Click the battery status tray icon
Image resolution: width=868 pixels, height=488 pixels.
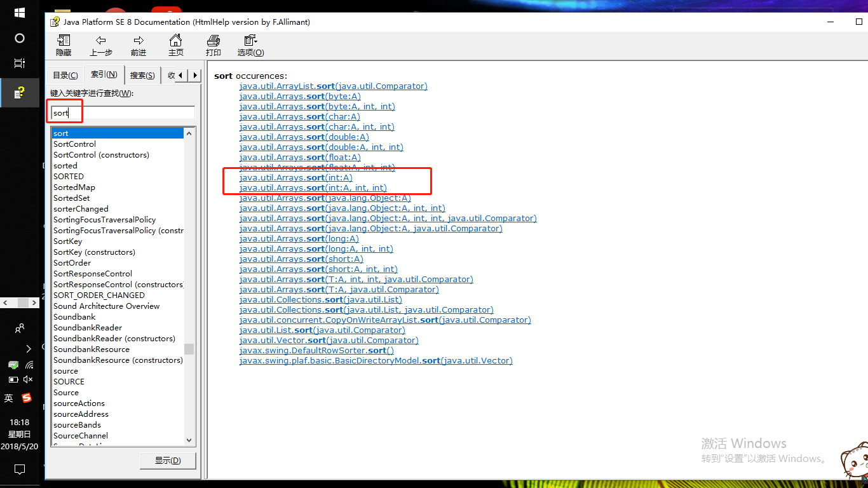point(13,379)
